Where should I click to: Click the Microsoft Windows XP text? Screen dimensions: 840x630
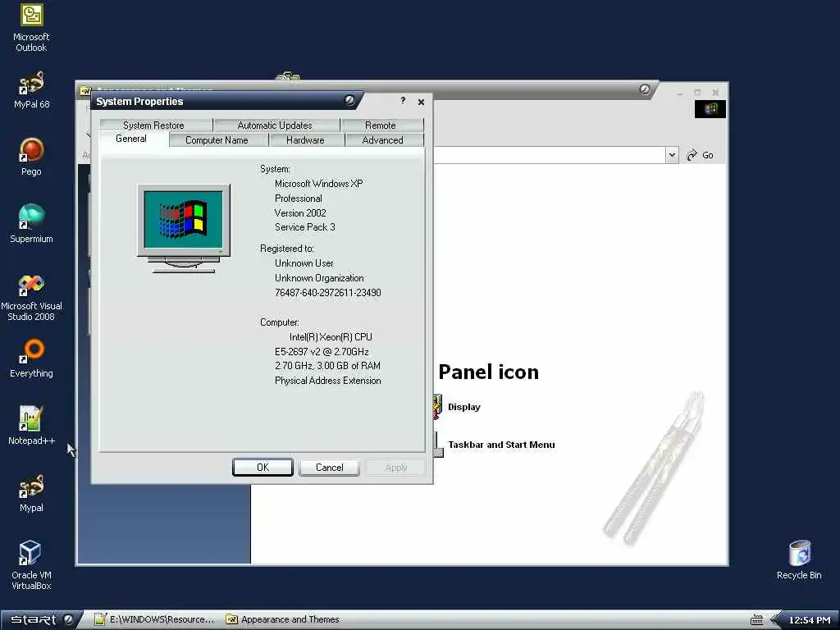pyautogui.click(x=319, y=183)
